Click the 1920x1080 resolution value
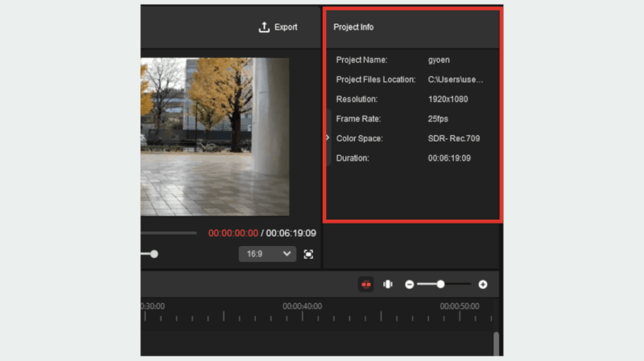This screenshot has height=361, width=644. click(448, 99)
